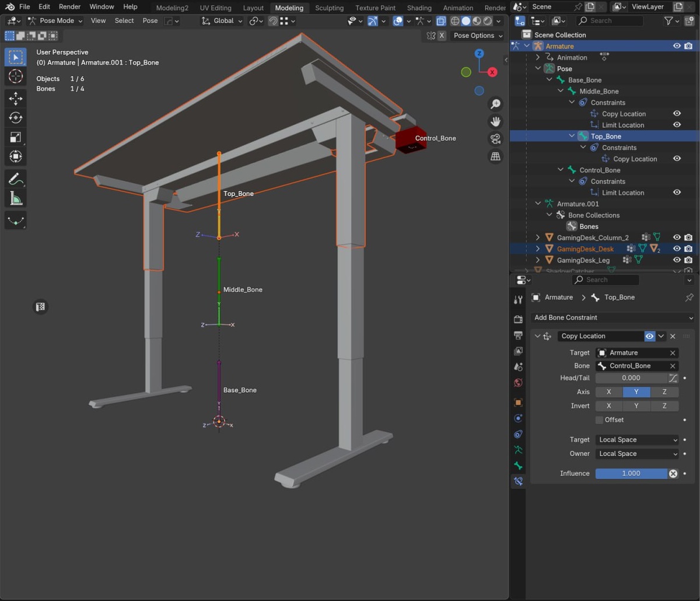This screenshot has width=700, height=601.
Task: Clear the Armature target field
Action: 673,353
